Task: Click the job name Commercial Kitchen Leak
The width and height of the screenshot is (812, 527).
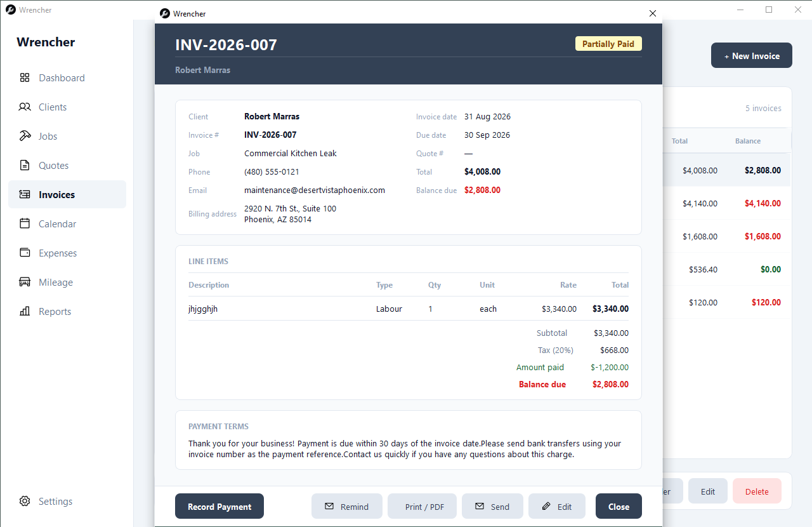Action: (x=291, y=153)
